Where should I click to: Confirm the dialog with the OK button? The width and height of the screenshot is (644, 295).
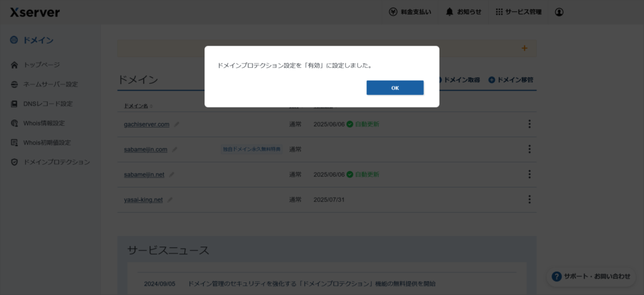395,87
